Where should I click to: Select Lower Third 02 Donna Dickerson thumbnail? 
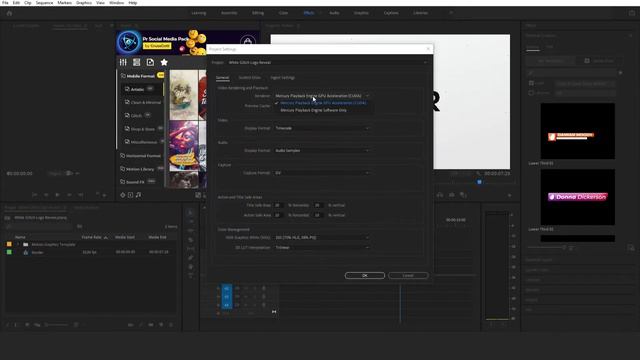click(578, 197)
